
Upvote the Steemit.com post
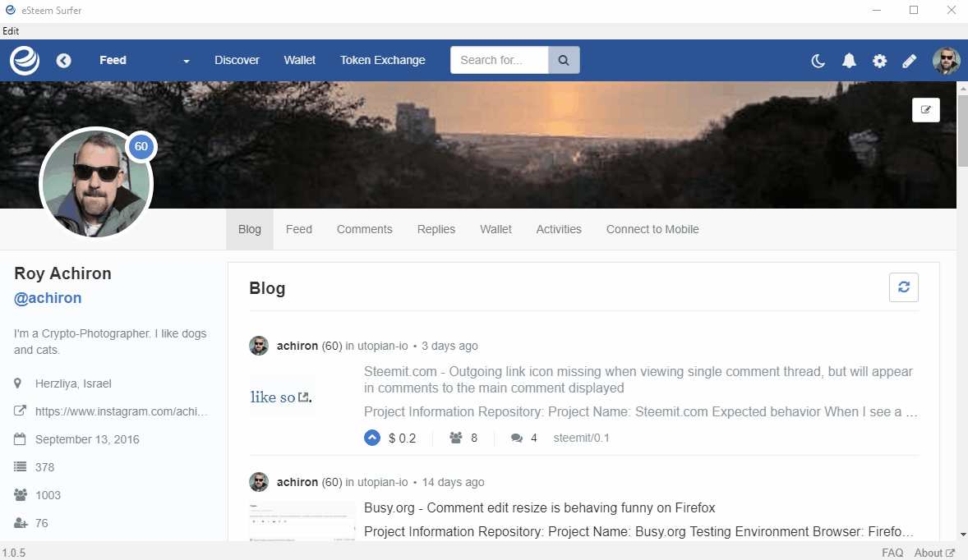tap(372, 438)
